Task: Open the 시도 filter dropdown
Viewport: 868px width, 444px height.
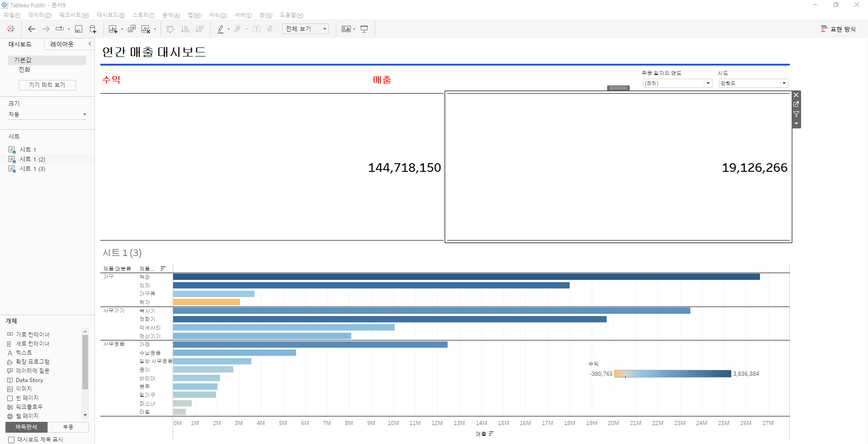Action: (753, 83)
